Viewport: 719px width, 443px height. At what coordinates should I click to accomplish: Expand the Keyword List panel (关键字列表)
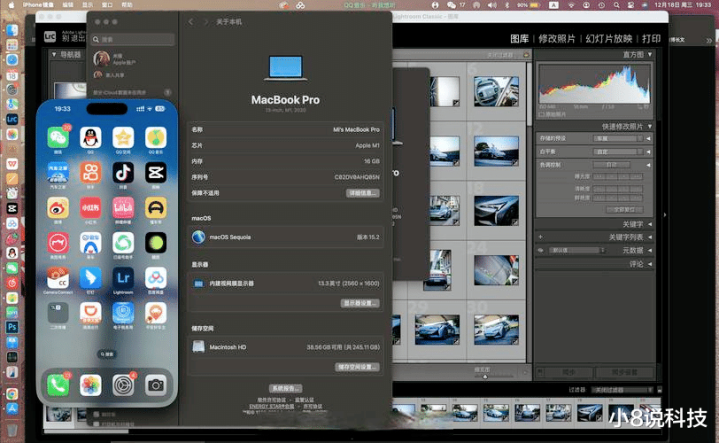(650, 237)
